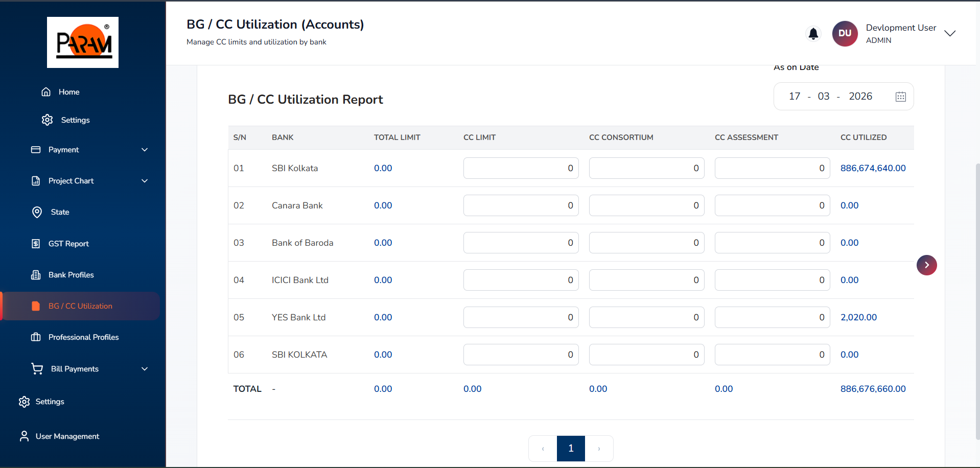The image size is (980, 468).
Task: Open the Devlopment User account dropdown
Action: 949,34
